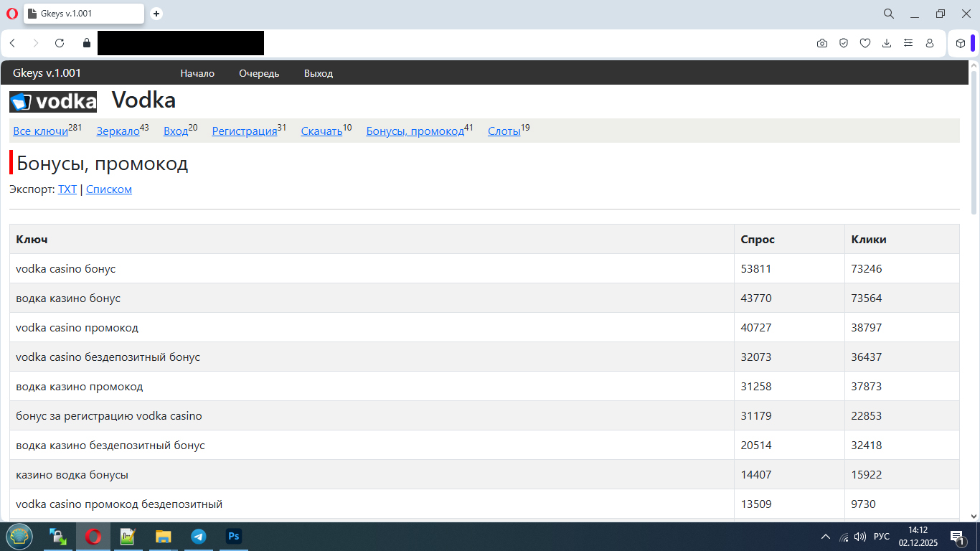The width and height of the screenshot is (980, 551).
Task: Open the Слоты keys category
Action: (x=504, y=131)
